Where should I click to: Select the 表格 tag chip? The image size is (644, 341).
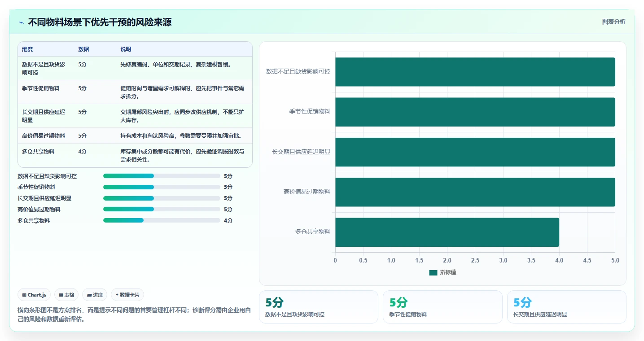click(x=66, y=295)
